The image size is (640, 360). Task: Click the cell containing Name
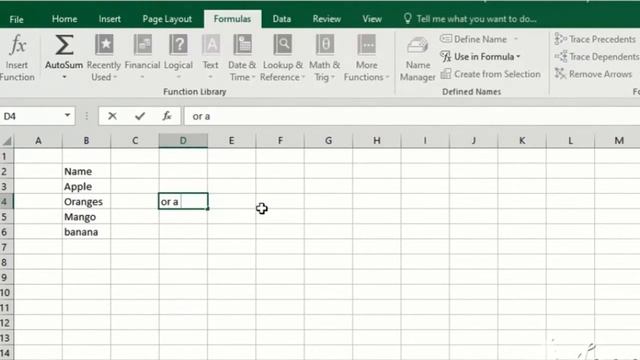[86, 171]
